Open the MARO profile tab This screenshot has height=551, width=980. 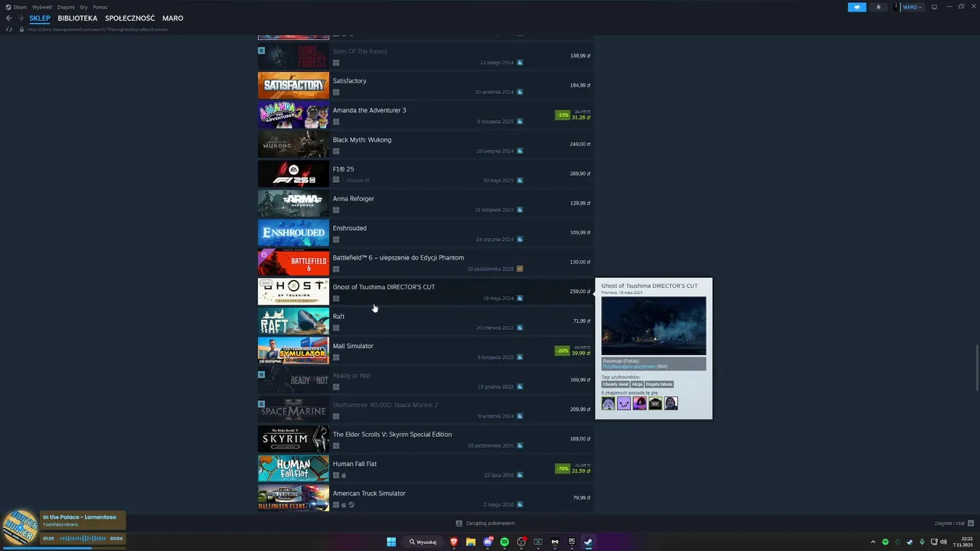pyautogui.click(x=173, y=18)
